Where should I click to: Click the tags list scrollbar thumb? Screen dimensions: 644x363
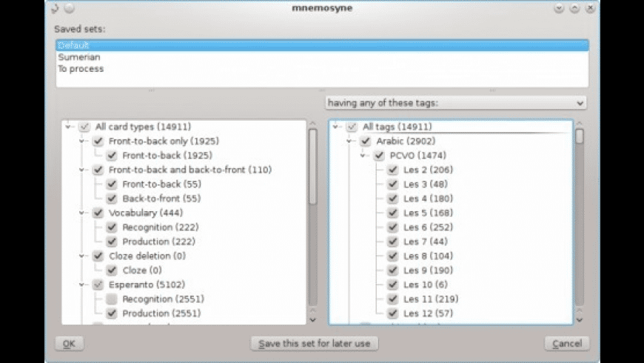(x=580, y=136)
